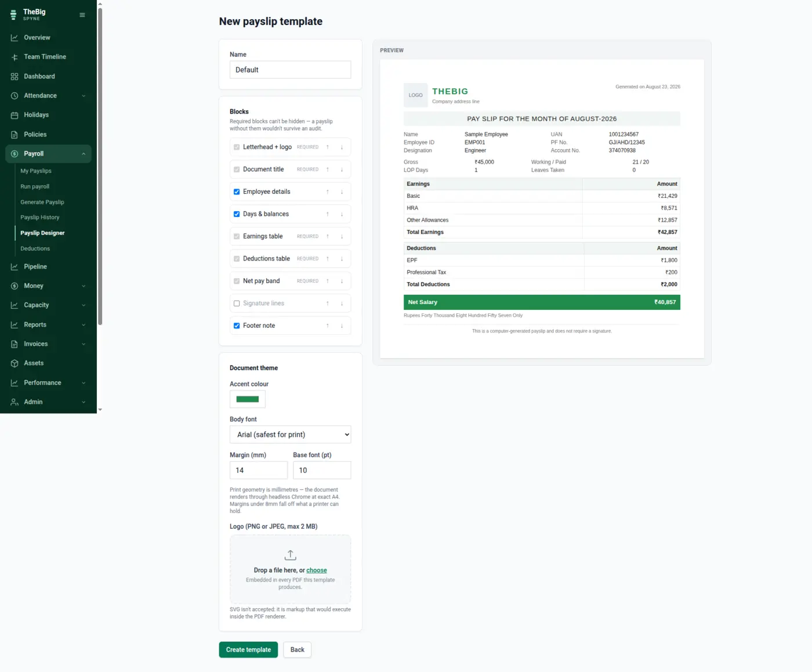The image size is (812, 672).
Task: Enable the Signature lines block
Action: (x=237, y=304)
